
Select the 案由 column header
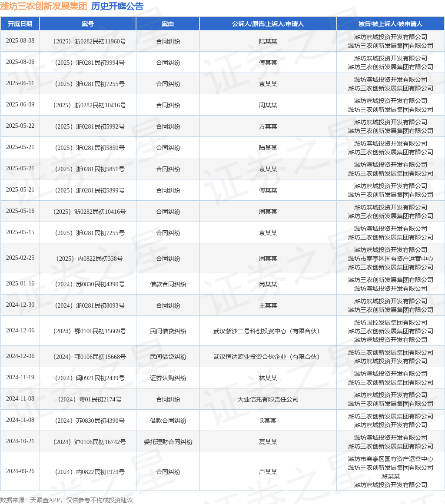[168, 24]
